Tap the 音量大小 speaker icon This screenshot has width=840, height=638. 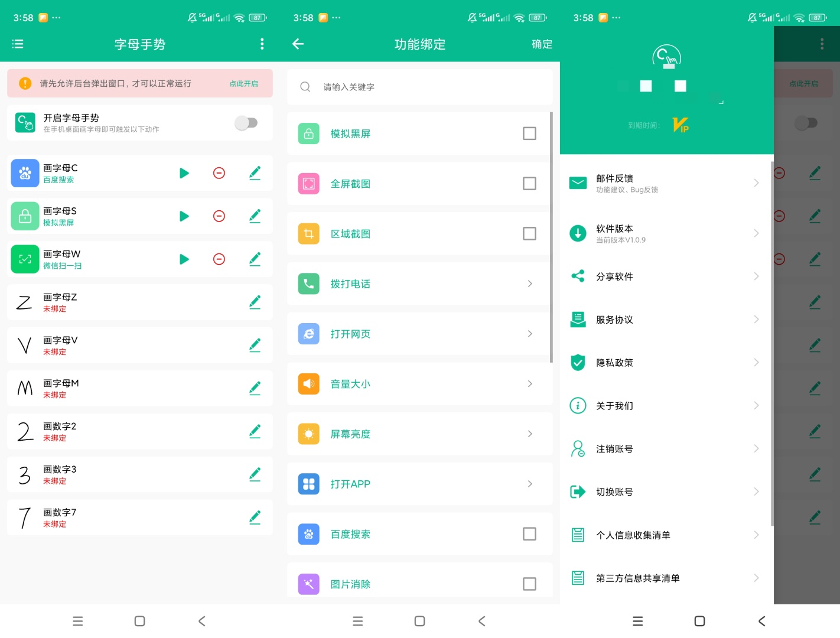coord(309,384)
